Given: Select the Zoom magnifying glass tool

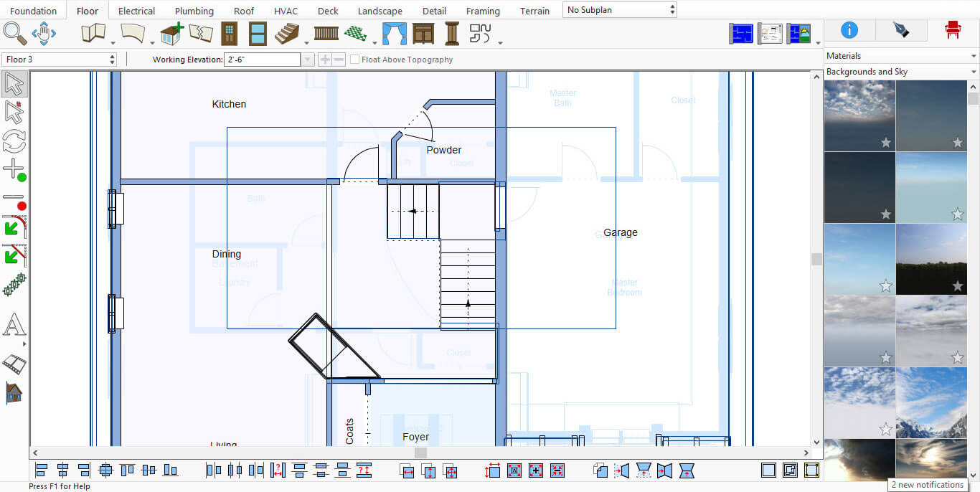Looking at the screenshot, I should [x=14, y=34].
